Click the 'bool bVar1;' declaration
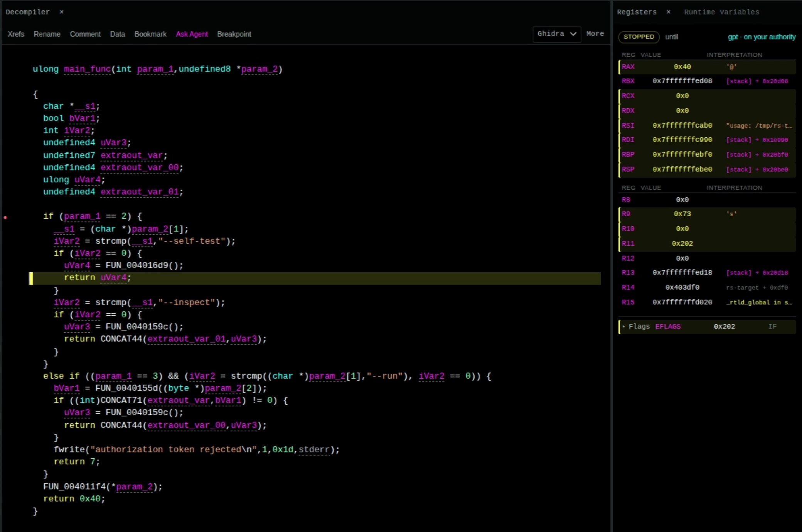The width and height of the screenshot is (802, 532). (x=71, y=118)
